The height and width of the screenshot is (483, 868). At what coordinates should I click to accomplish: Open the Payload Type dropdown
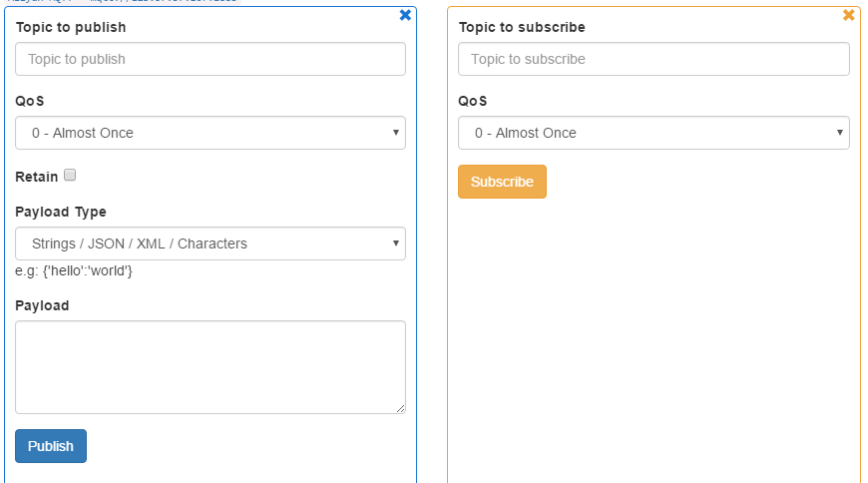[x=211, y=243]
